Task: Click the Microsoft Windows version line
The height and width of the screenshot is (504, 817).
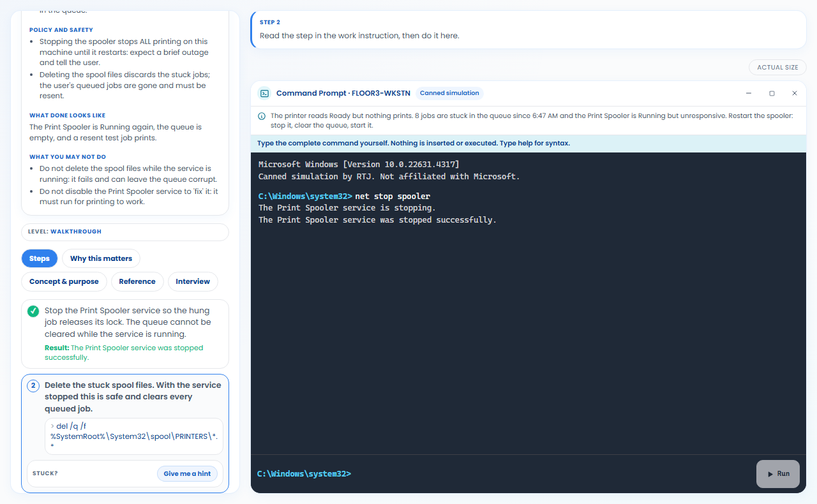Action: coord(359,165)
